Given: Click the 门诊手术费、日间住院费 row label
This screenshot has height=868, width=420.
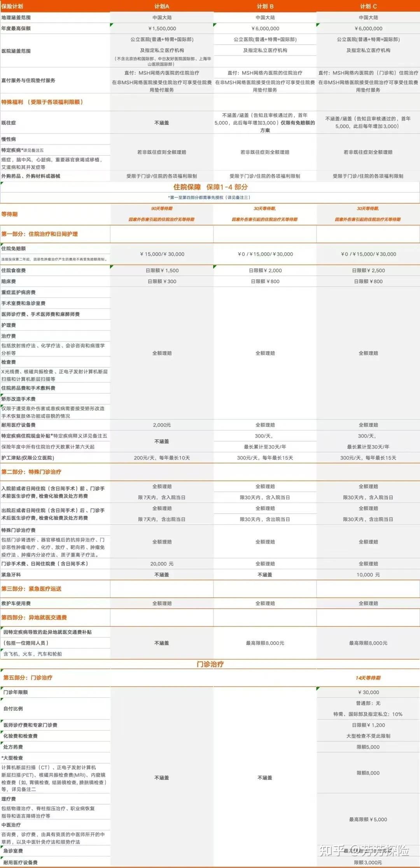Looking at the screenshot, I should pos(45,563).
